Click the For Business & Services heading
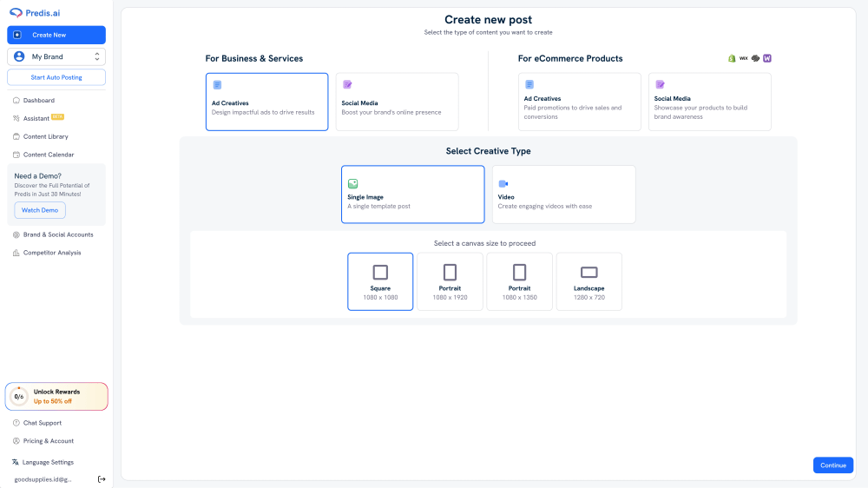This screenshot has height=488, width=868. coord(254,59)
